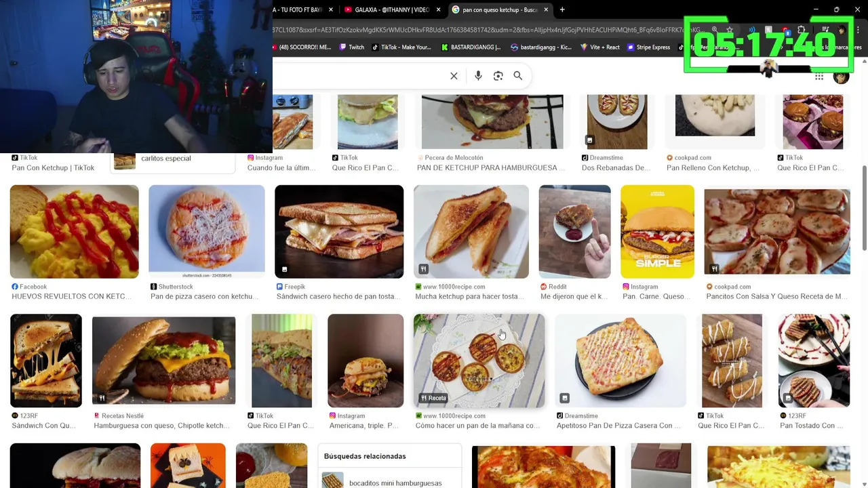Open the Facebook huevos revueltos image
This screenshot has height=488, width=868.
point(74,231)
